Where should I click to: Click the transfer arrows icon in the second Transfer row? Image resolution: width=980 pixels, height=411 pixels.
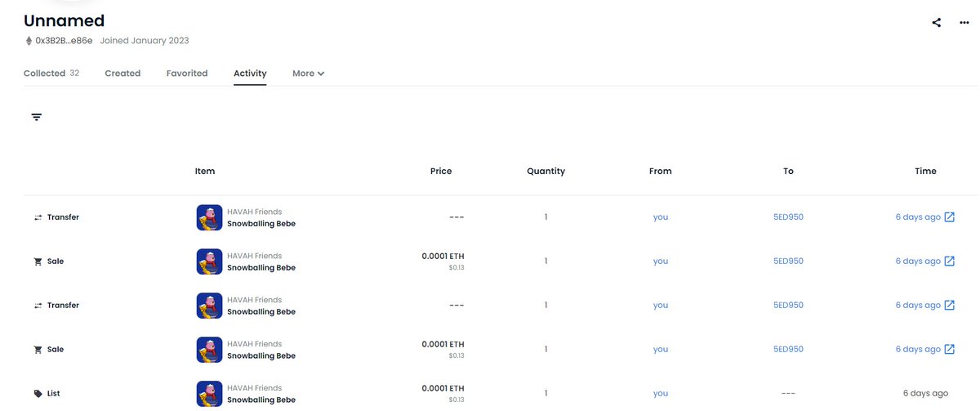click(x=38, y=306)
